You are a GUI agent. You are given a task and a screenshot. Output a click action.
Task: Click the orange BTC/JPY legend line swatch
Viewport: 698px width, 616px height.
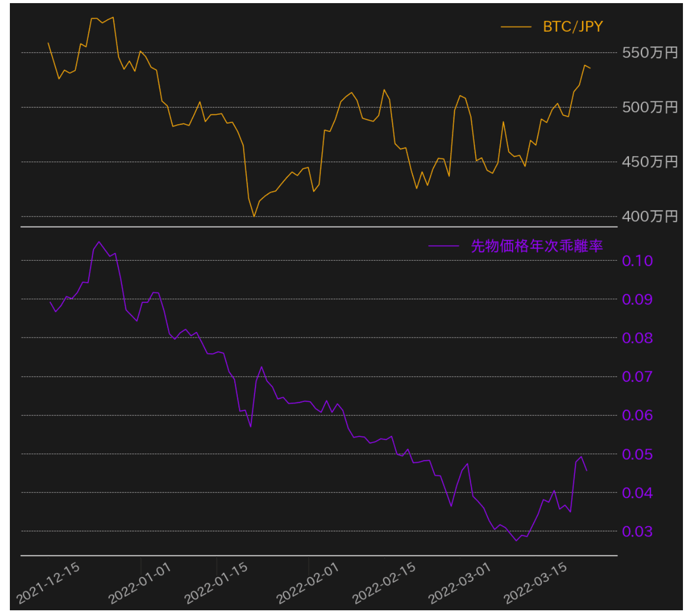(x=516, y=27)
